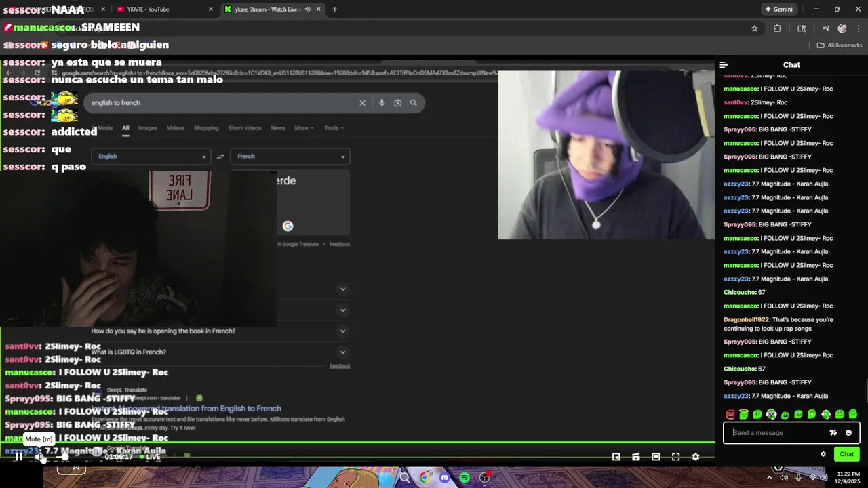
Task: Open the media controls icon in toolbar
Action: (x=826, y=28)
